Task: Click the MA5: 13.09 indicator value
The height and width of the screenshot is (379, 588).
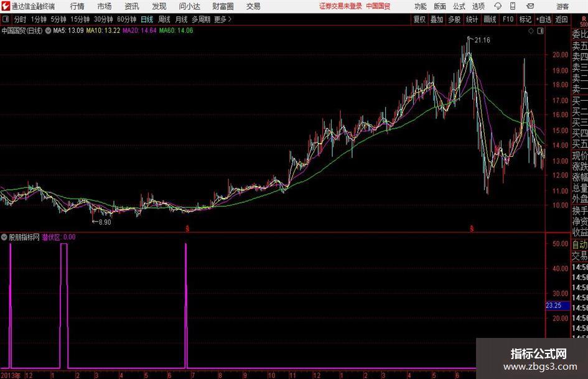Action: click(68, 30)
